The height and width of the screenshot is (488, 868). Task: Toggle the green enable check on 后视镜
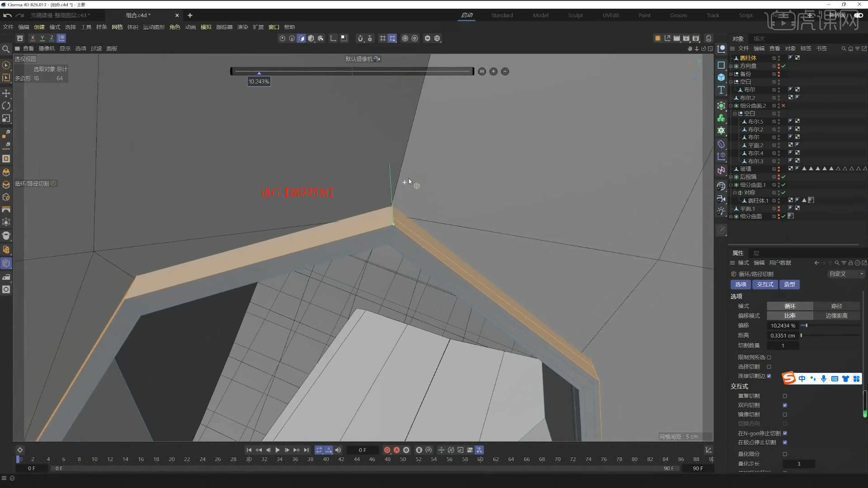coord(783,177)
